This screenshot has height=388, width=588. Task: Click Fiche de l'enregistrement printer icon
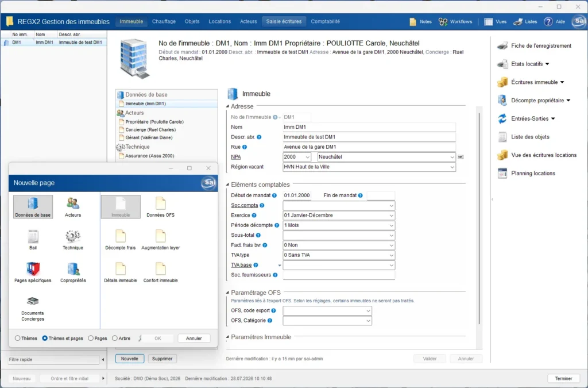click(x=502, y=46)
